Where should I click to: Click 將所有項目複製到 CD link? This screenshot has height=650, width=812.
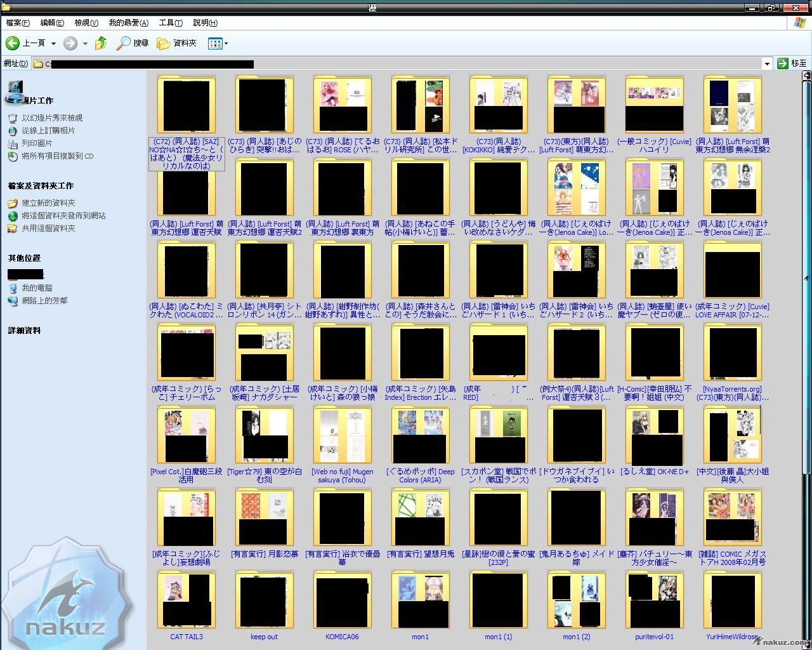[58, 156]
